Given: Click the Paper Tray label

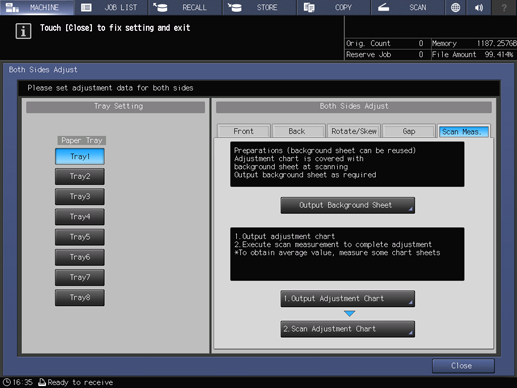Looking at the screenshot, I should [x=82, y=140].
